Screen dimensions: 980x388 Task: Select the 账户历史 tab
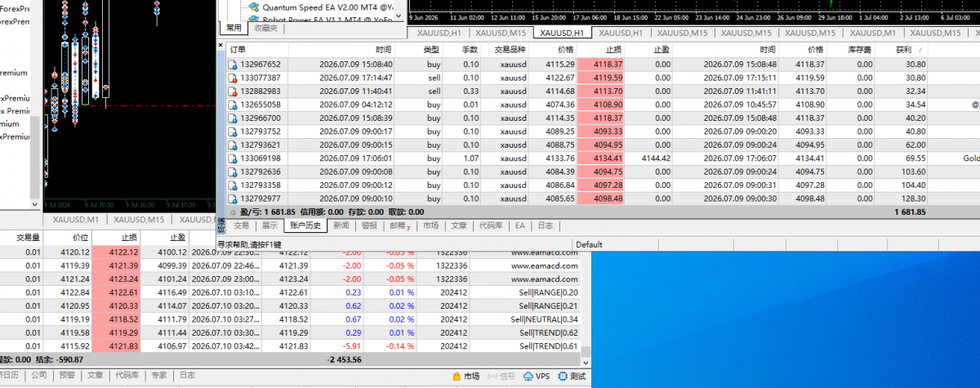[x=306, y=225]
